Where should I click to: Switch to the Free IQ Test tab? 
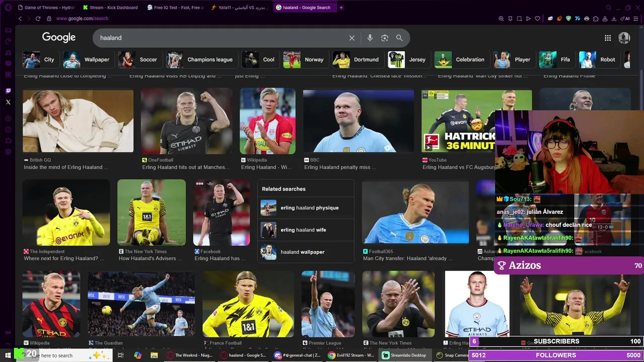click(x=175, y=8)
